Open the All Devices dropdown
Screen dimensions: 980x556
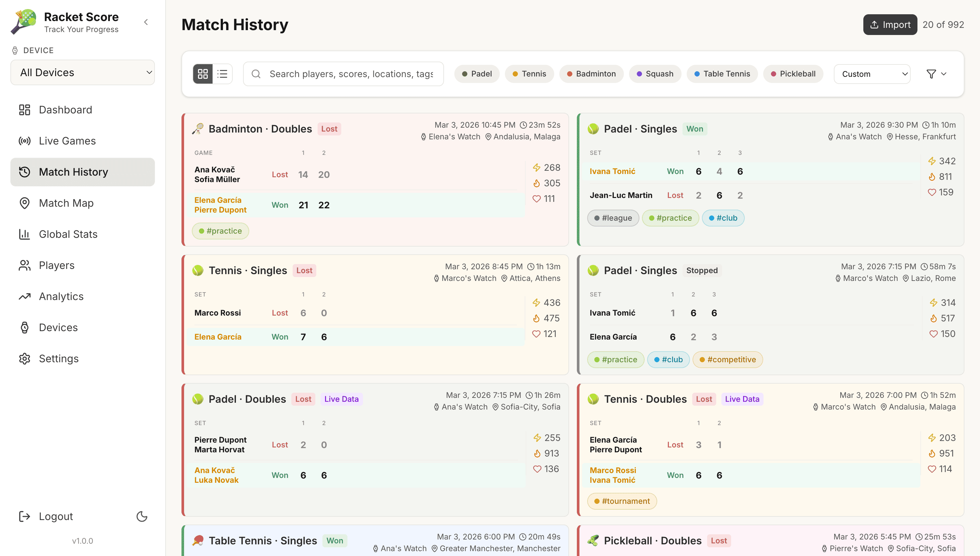click(82, 72)
